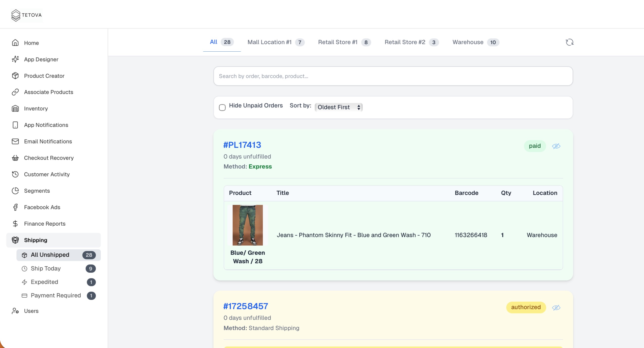Hide order #17258457 using the eye icon
The width and height of the screenshot is (644, 348).
pyautogui.click(x=556, y=307)
